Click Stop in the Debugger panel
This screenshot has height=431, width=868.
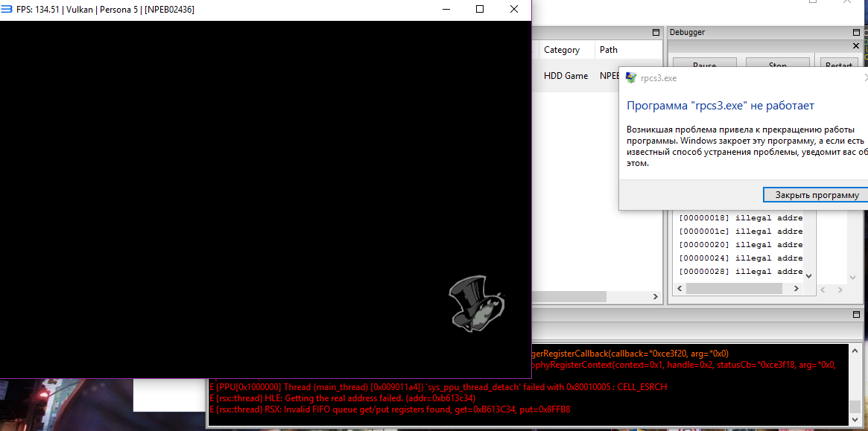(x=777, y=65)
